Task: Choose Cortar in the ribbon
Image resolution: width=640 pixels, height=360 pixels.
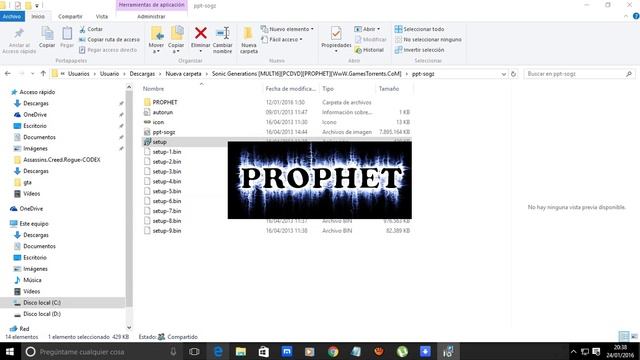Action: (91, 29)
